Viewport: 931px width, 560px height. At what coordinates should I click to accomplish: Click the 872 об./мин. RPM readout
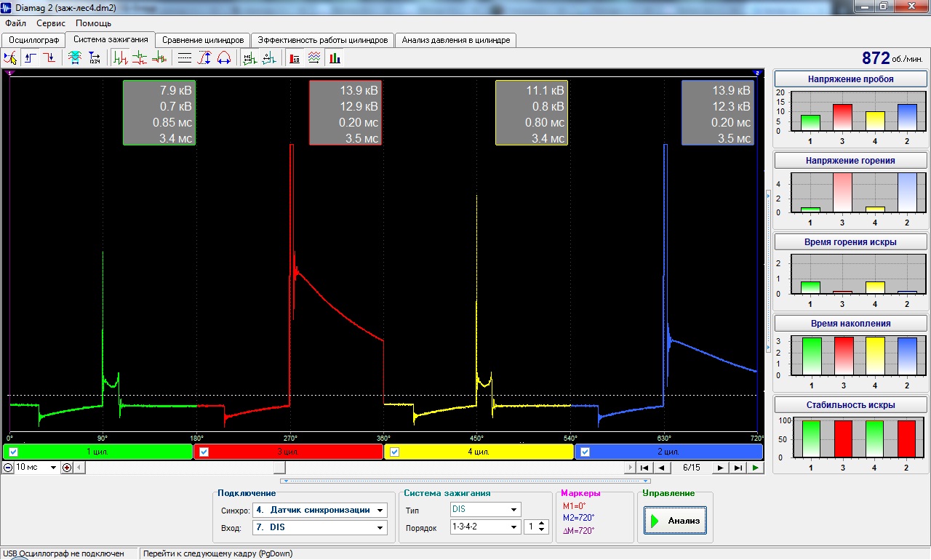(894, 58)
